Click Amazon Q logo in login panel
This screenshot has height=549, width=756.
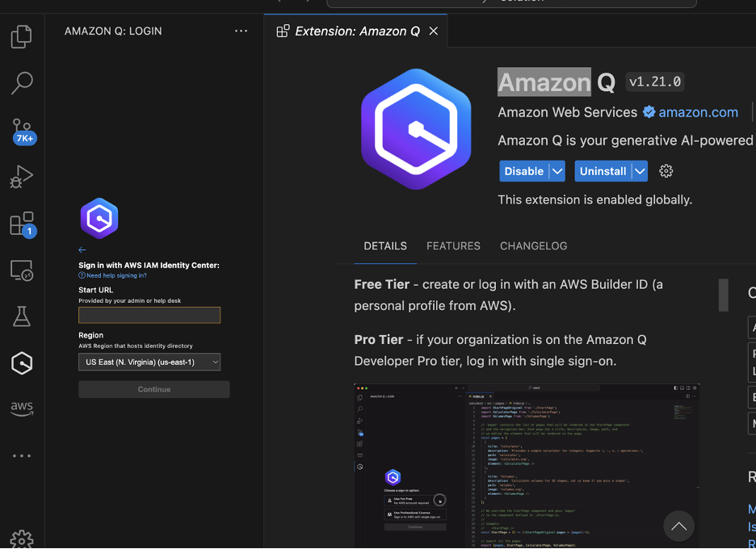click(x=99, y=218)
